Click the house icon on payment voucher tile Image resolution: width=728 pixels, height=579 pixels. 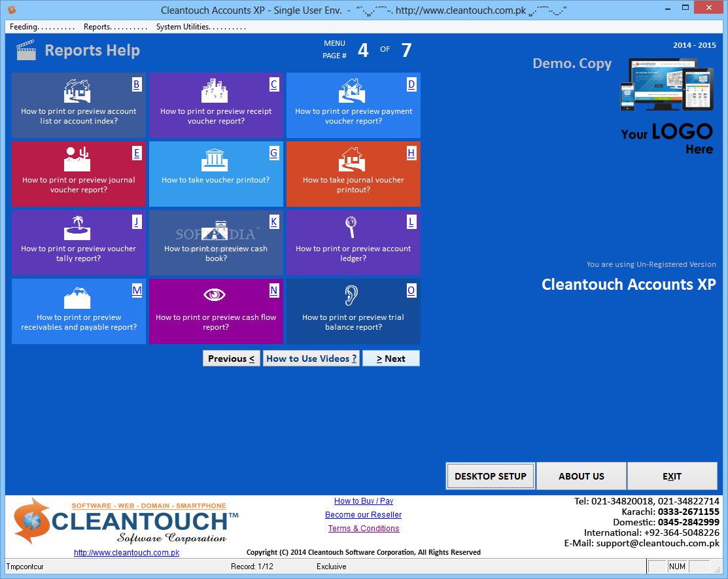click(x=352, y=90)
